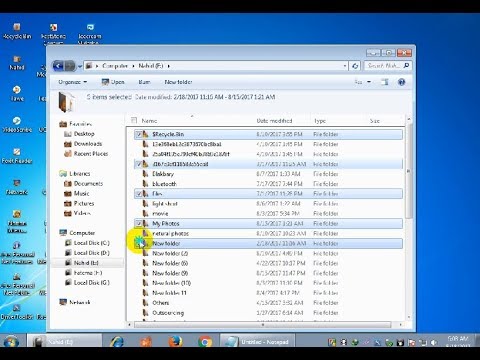Sort by the Date modified column header
Screen dimensions: 480x360
(x=274, y=121)
